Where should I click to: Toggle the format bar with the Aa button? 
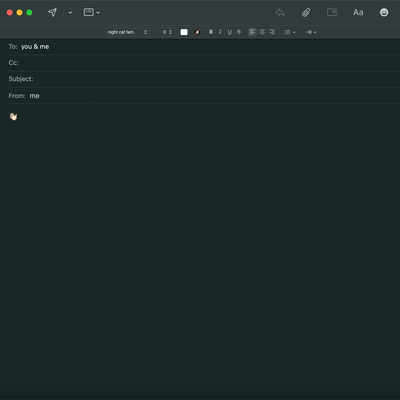pos(358,13)
